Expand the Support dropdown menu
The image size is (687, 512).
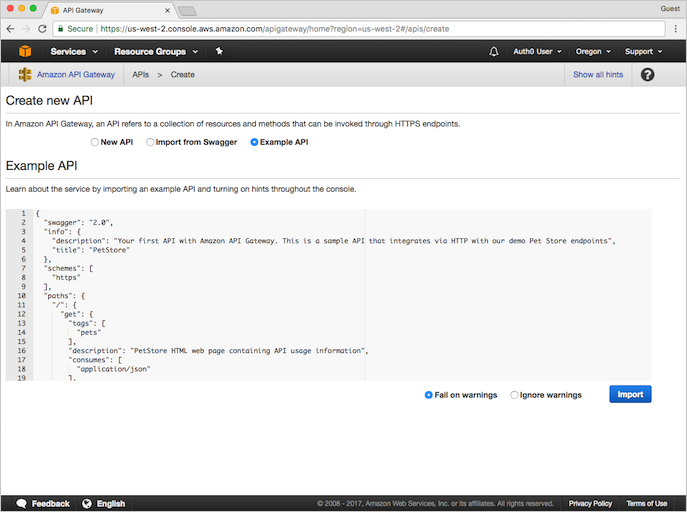[643, 52]
